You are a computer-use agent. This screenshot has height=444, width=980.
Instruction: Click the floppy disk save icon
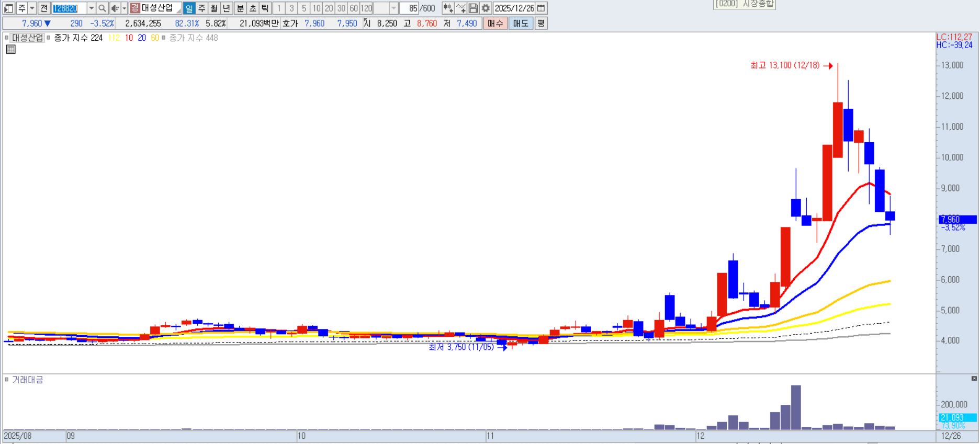coord(473,8)
